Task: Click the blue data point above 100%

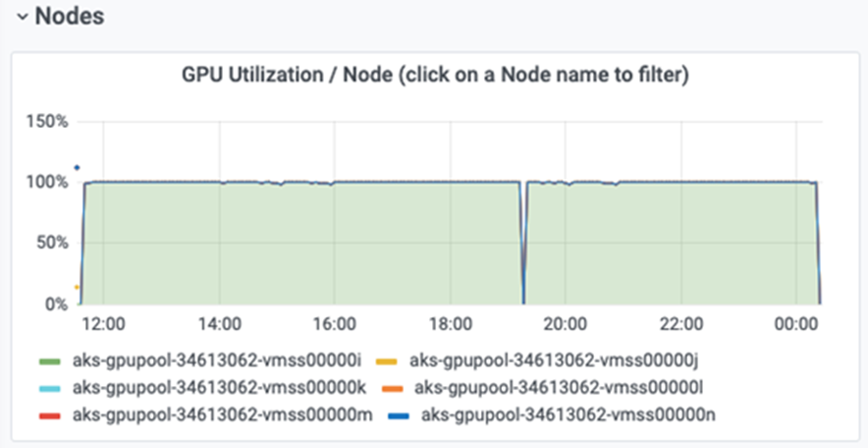Action: pyautogui.click(x=77, y=168)
